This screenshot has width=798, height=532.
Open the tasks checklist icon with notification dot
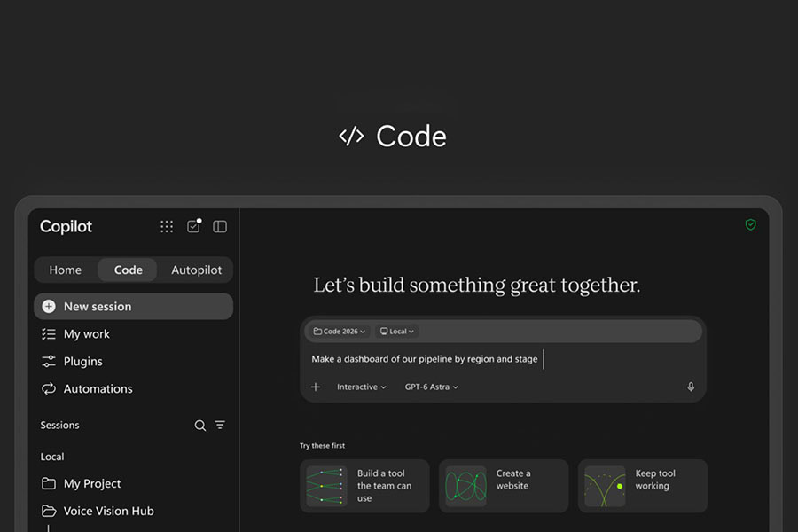194,226
